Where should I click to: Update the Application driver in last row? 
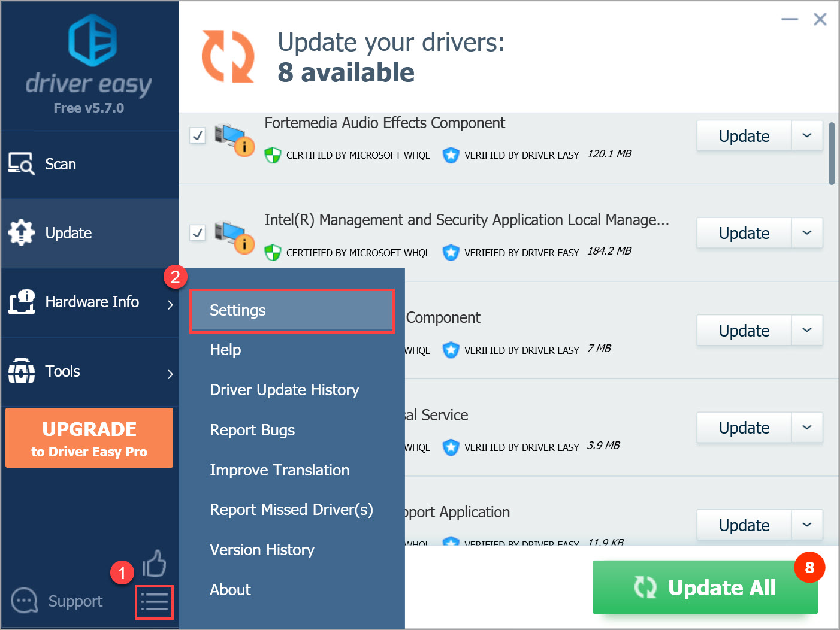744,525
